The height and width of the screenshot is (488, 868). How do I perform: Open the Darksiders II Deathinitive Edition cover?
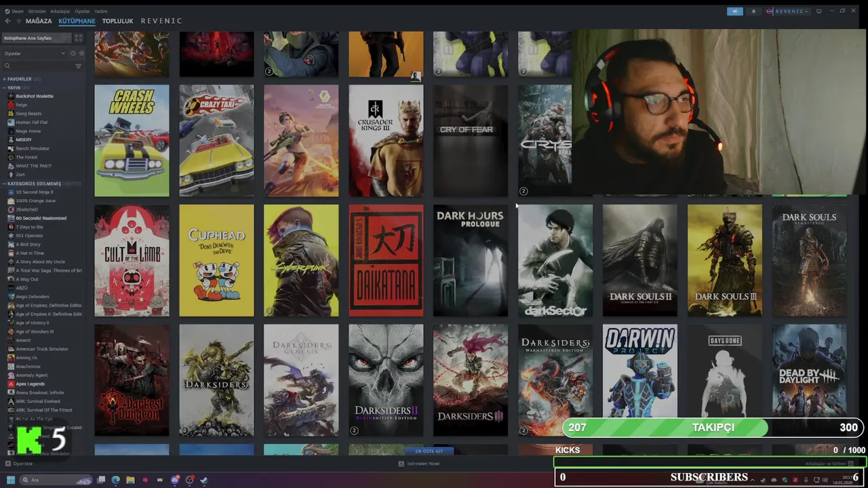click(x=386, y=380)
